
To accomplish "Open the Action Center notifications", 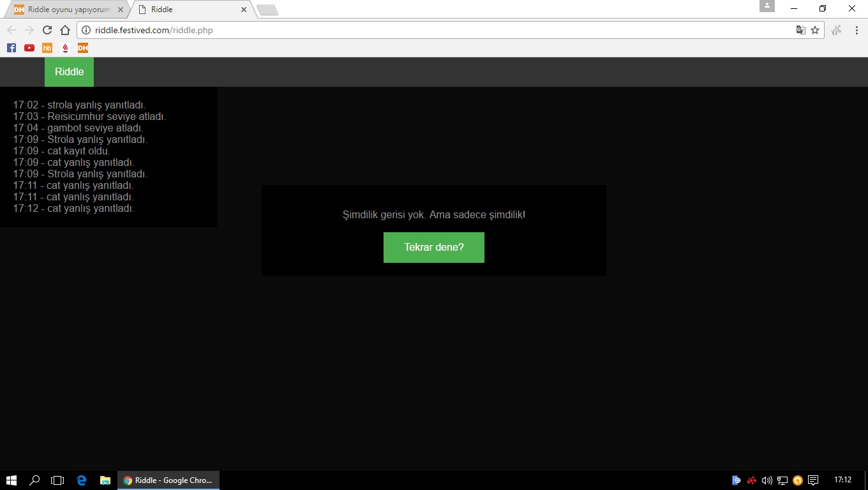I will [x=813, y=480].
